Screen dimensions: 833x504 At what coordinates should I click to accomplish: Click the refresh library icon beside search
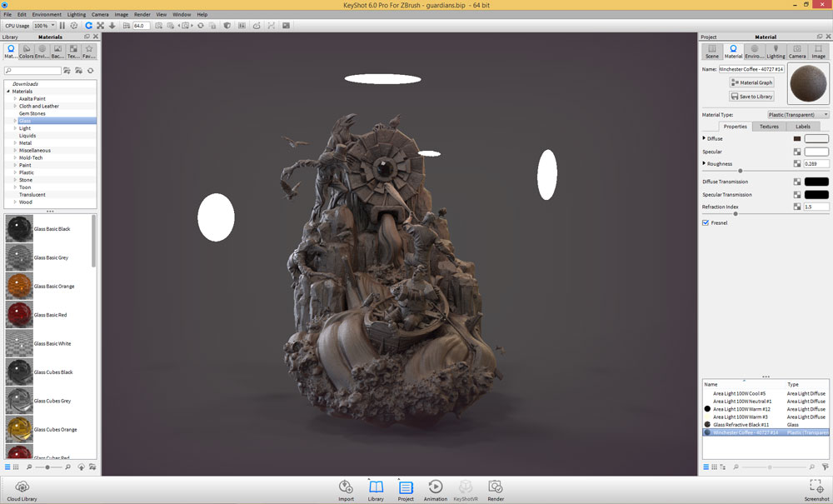coord(90,71)
